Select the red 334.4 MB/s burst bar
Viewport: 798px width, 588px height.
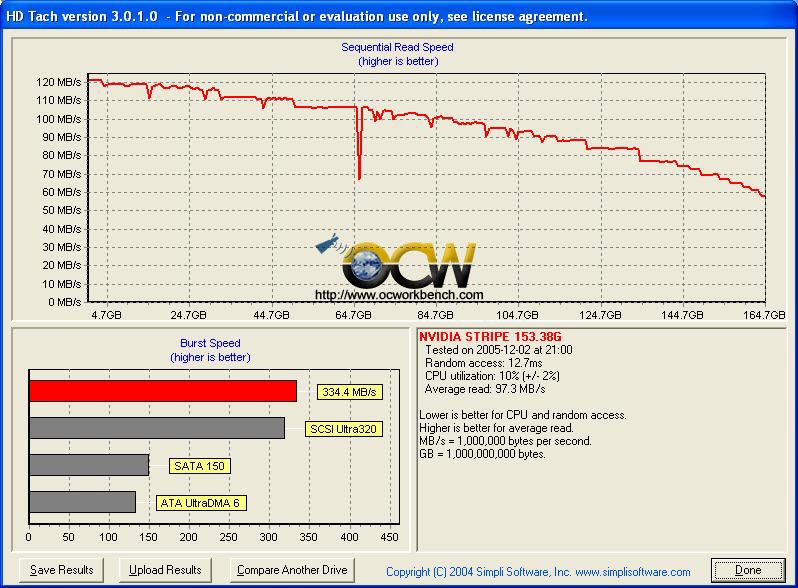(163, 391)
